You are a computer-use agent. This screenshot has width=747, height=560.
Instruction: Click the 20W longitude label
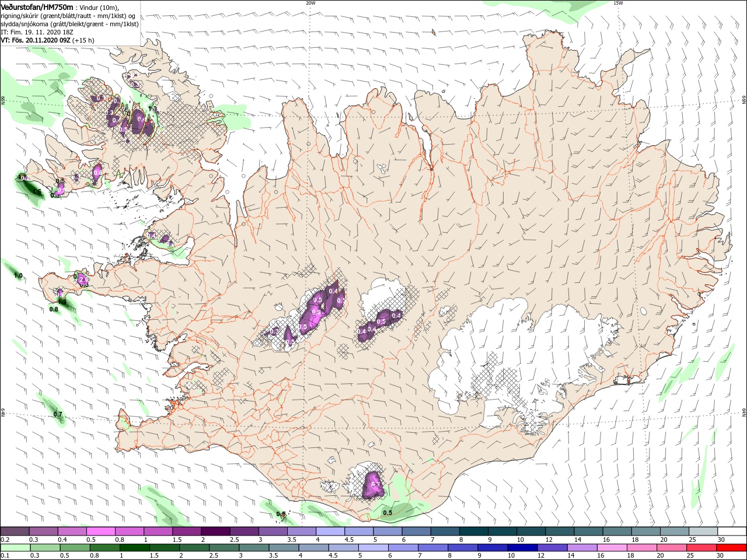click(x=310, y=3)
